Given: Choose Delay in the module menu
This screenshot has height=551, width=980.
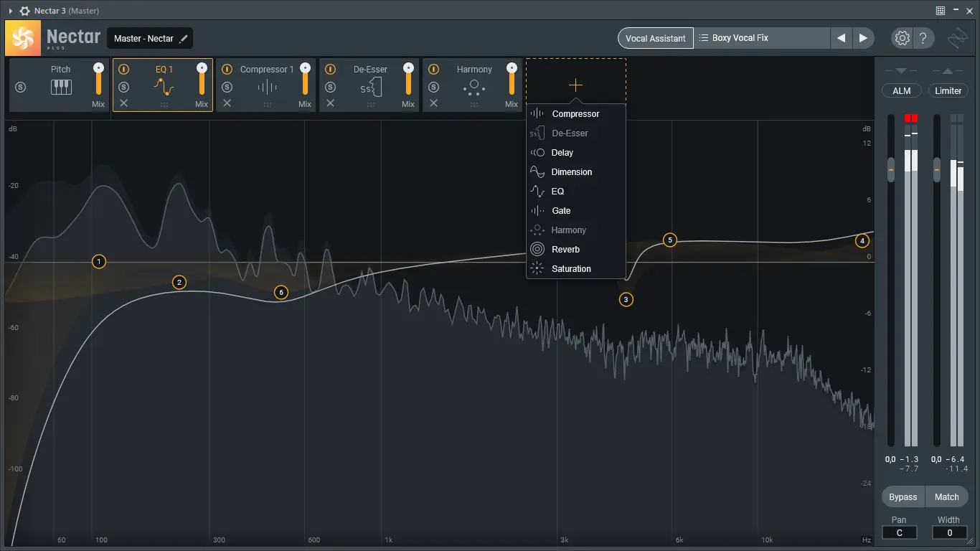Looking at the screenshot, I should (x=576, y=153).
